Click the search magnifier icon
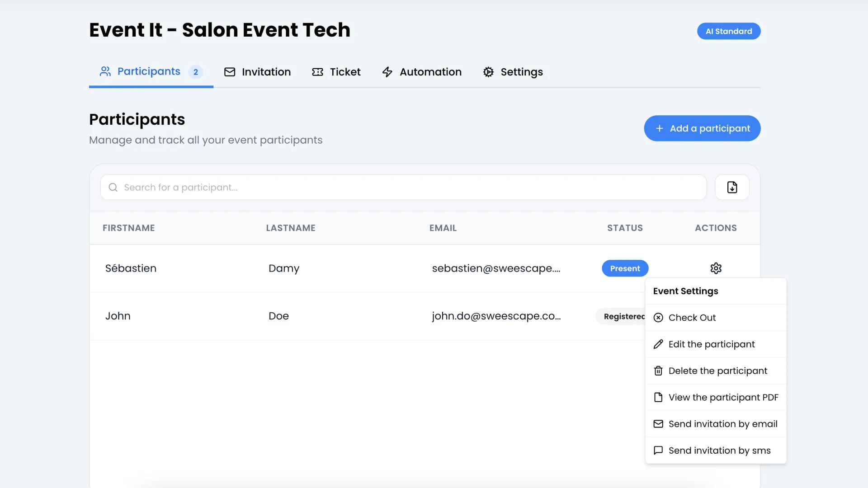 click(x=113, y=188)
